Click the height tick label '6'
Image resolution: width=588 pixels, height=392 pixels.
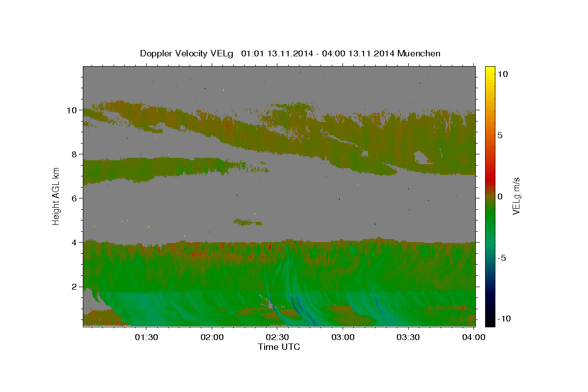coord(74,198)
